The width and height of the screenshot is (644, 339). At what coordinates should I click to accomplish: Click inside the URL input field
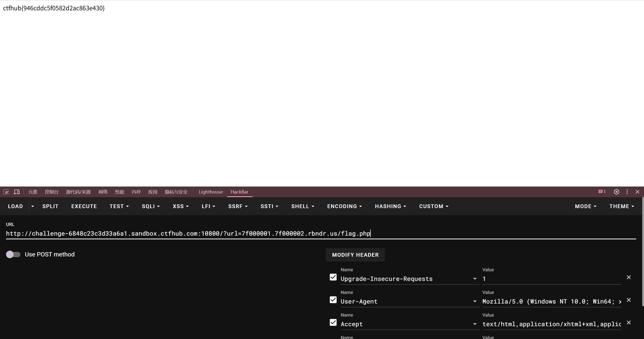click(302, 234)
